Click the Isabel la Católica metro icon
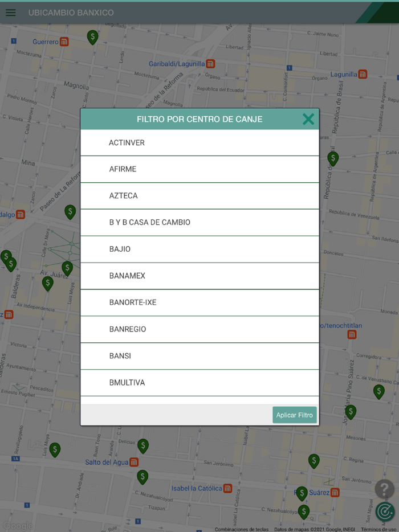399x532 pixels. click(x=228, y=489)
